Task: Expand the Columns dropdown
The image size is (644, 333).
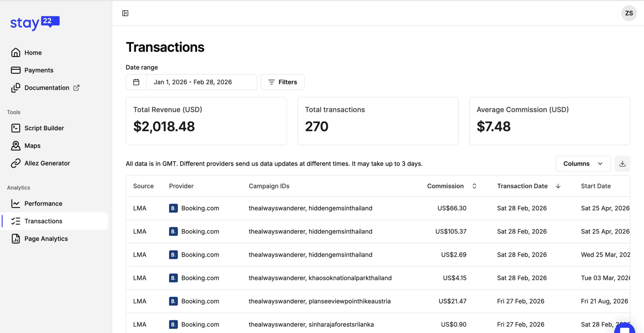Action: [x=583, y=163]
